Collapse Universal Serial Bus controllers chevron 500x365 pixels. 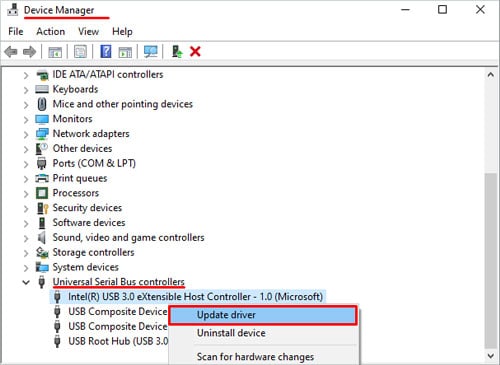[x=26, y=282]
